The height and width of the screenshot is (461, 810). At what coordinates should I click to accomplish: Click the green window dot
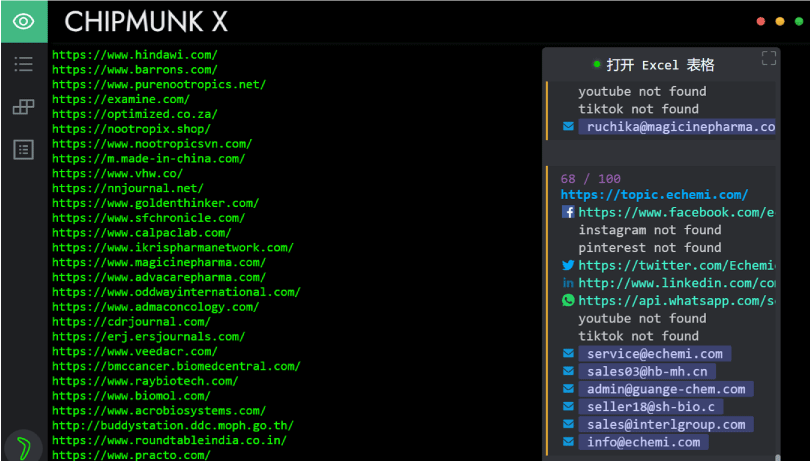tap(799, 21)
